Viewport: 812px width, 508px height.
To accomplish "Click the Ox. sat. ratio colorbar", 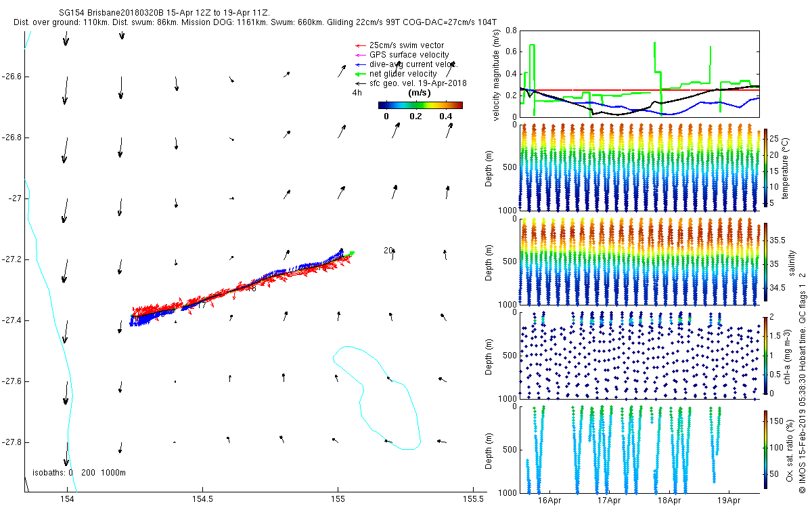I will click(765, 448).
